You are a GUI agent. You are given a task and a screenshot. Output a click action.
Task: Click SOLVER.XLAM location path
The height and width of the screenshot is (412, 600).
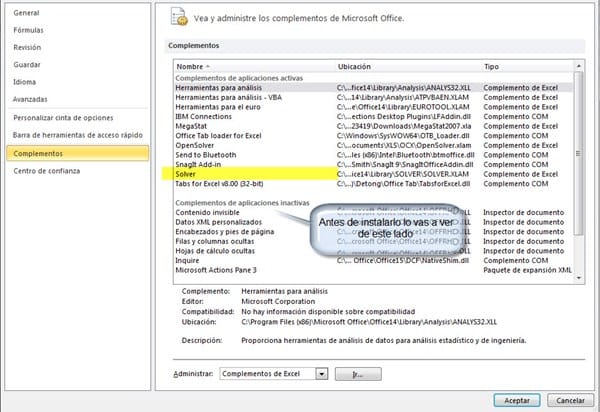pos(403,174)
